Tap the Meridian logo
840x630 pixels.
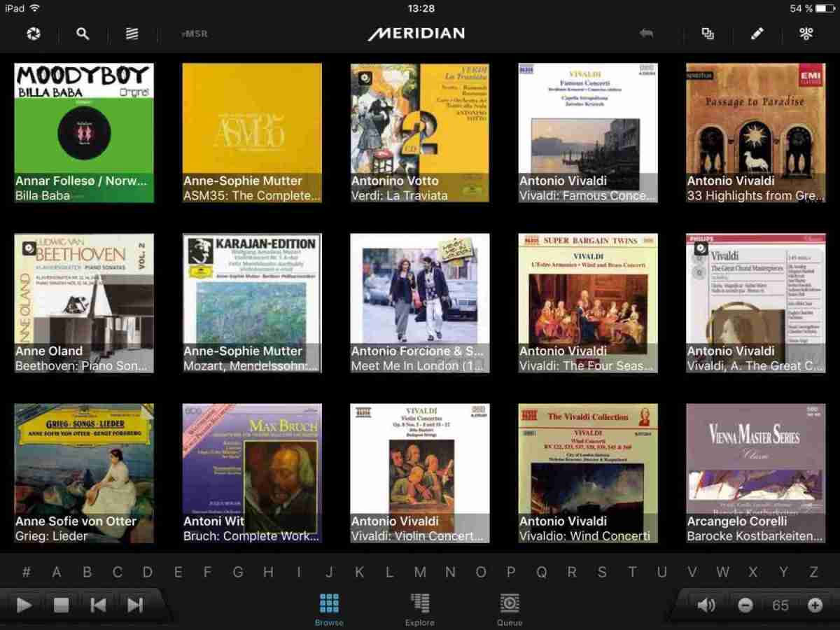point(416,33)
